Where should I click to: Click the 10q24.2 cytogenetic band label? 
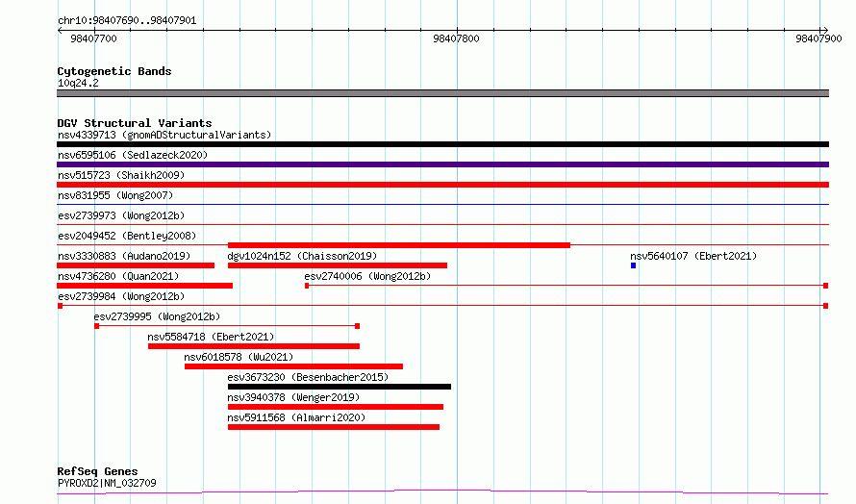pyautogui.click(x=78, y=83)
